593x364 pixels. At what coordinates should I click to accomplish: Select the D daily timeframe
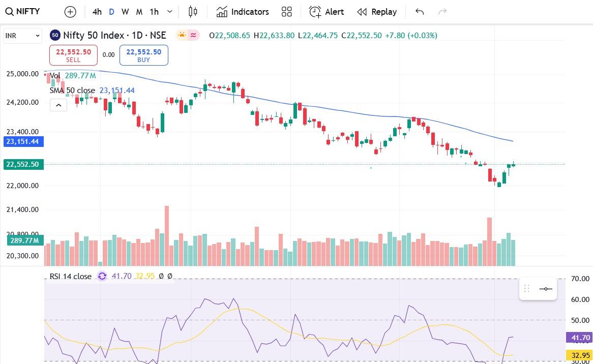coord(111,12)
